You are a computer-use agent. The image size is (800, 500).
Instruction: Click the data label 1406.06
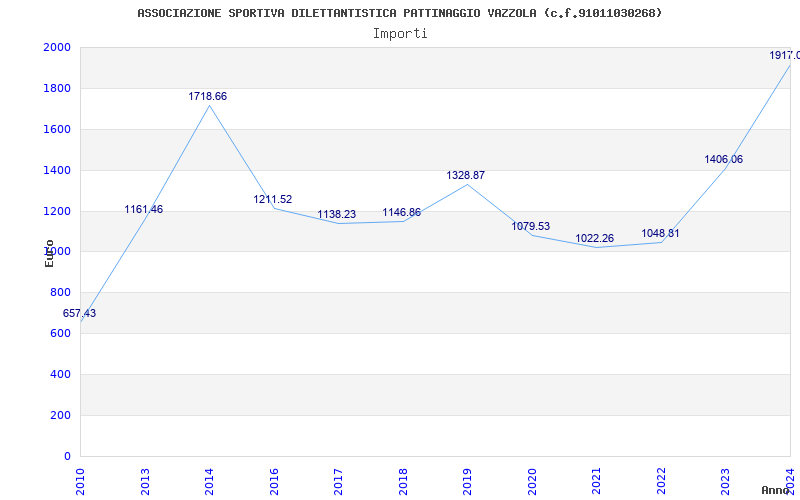[724, 159]
